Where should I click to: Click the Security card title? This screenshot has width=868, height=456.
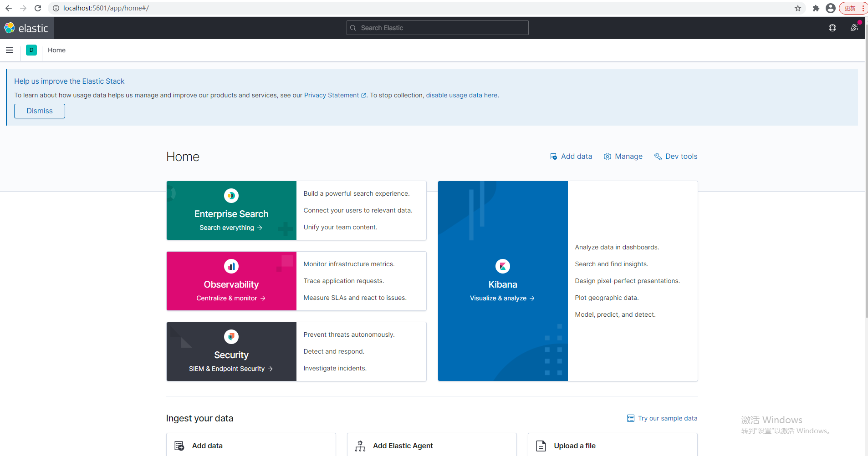(x=231, y=355)
